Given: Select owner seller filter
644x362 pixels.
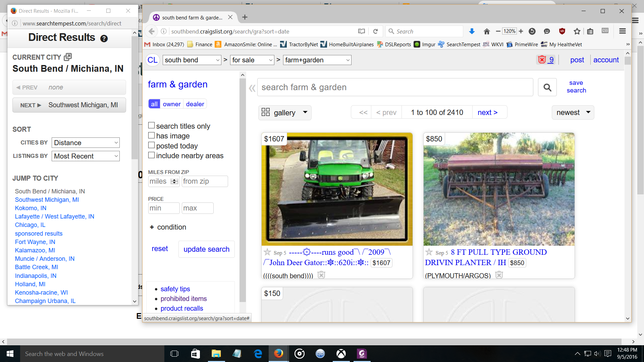Looking at the screenshot, I should coord(172,104).
